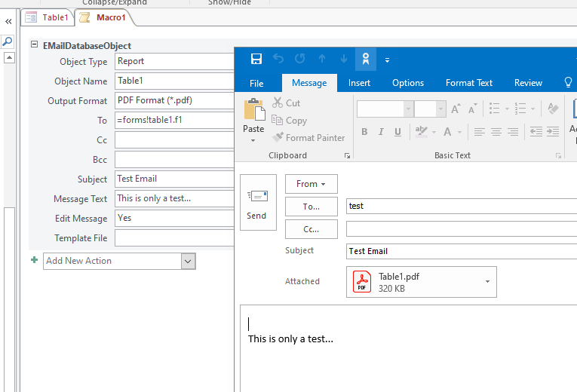Image resolution: width=577 pixels, height=392 pixels.
Task: Click the Decrease Indent icon
Action: click(x=536, y=132)
